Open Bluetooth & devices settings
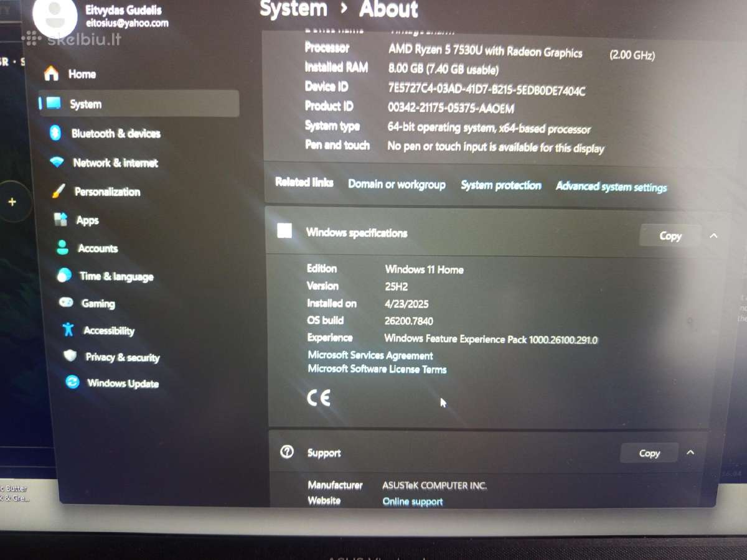747x560 pixels. tap(115, 133)
